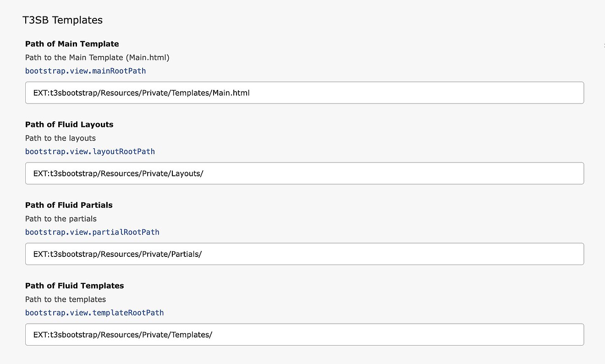Click the "Path of Fluid Templates" label
Viewport: 605px width, 364px height.
coord(74,286)
